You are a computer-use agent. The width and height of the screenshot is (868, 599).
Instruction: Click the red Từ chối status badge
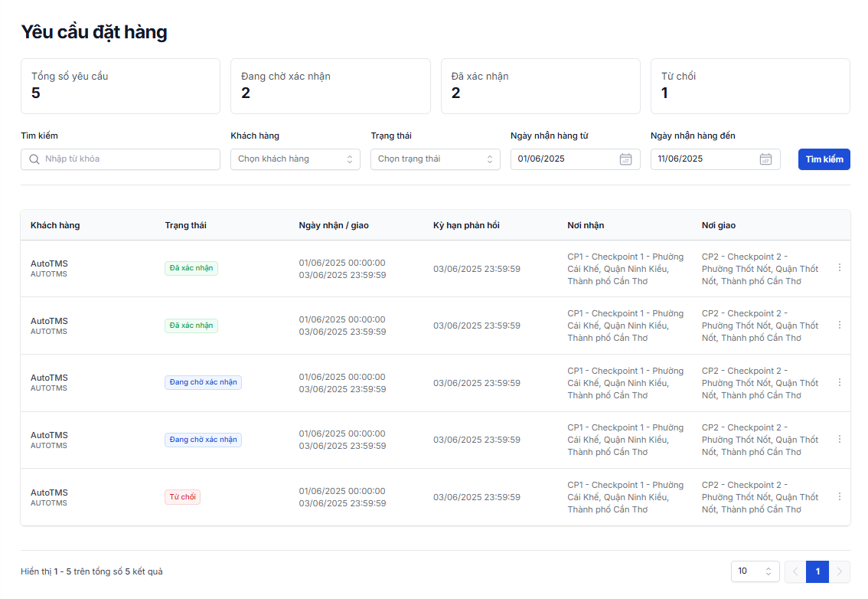click(x=182, y=497)
